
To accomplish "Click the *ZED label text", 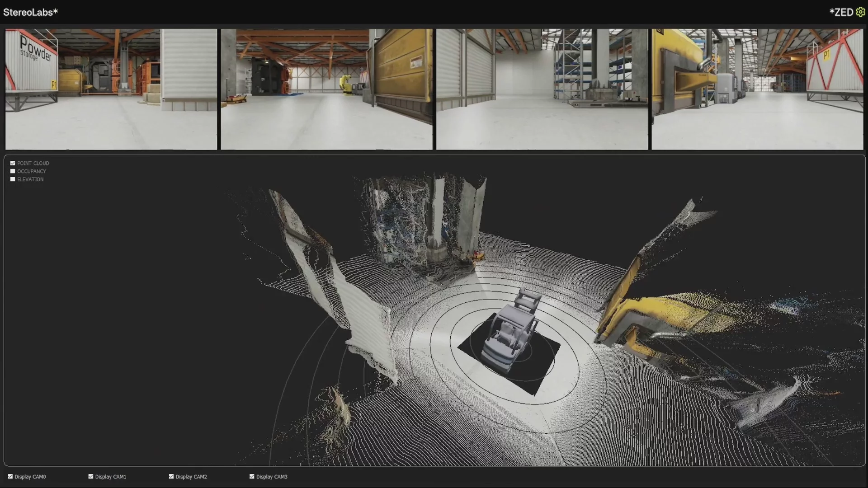I will [x=841, y=12].
